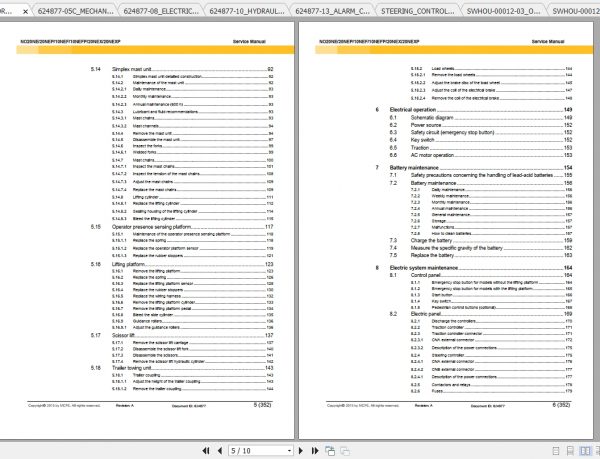600x459 pixels.
Task: Click the '5.15 Operator presence sensing platform' entry
Action: coord(182,227)
